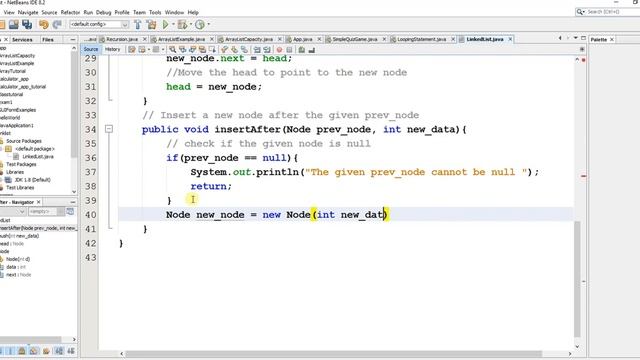Click the Find Next Occurrence editor icon
This screenshot has height=360, width=640.
tap(192, 49)
